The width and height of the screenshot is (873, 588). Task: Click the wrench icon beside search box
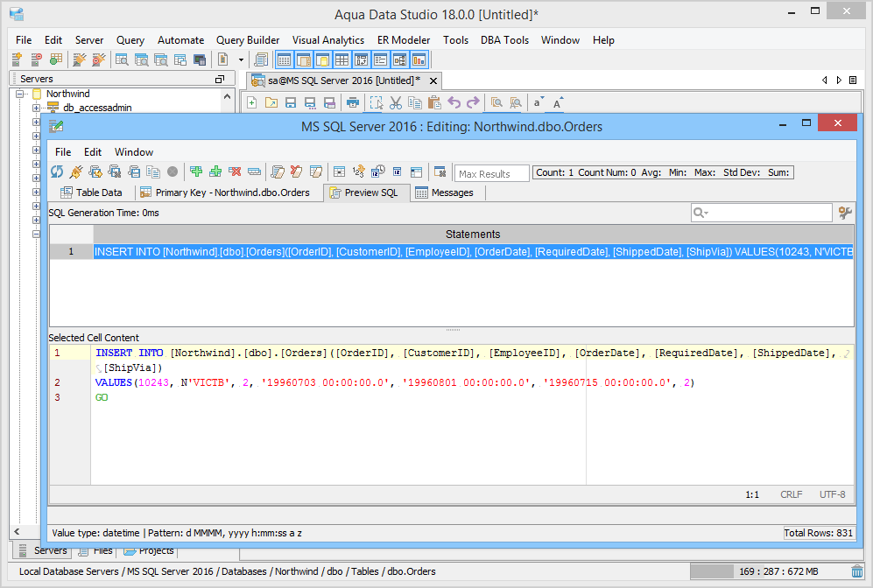(845, 213)
